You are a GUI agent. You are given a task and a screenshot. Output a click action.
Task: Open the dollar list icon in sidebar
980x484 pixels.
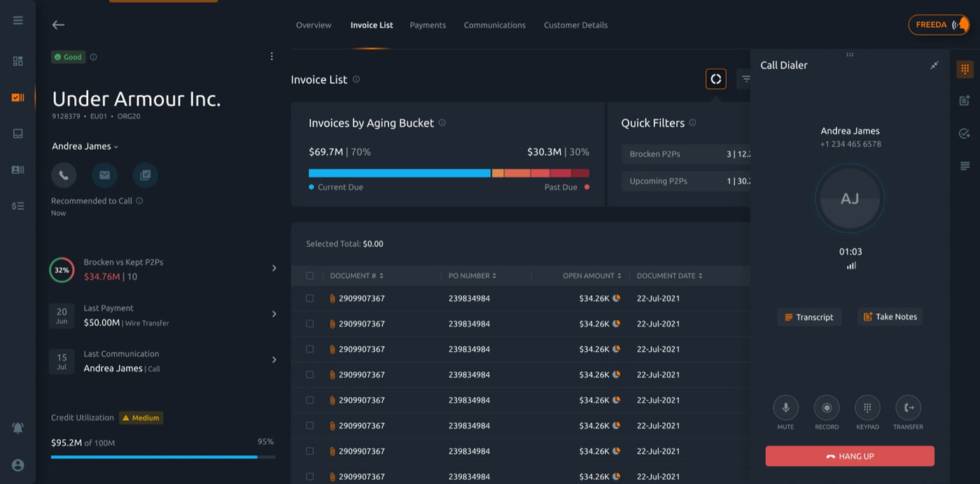[18, 206]
